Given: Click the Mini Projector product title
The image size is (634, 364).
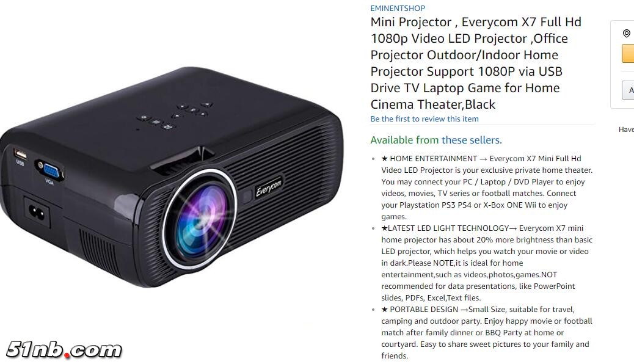Looking at the screenshot, I should click(x=476, y=63).
